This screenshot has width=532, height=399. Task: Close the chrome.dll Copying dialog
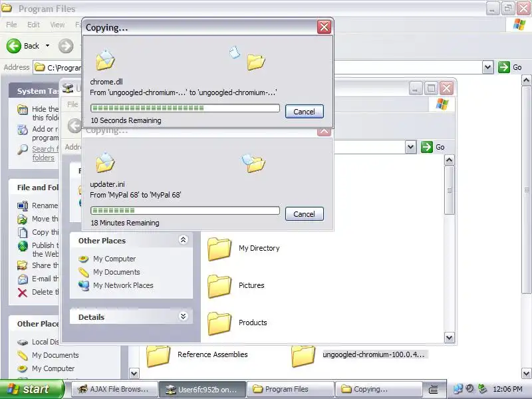(x=324, y=27)
